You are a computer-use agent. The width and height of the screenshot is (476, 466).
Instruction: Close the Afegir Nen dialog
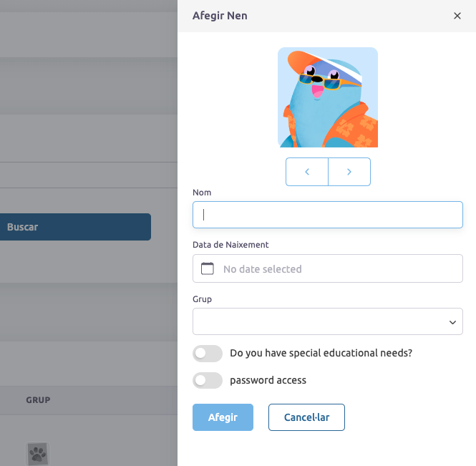[457, 16]
